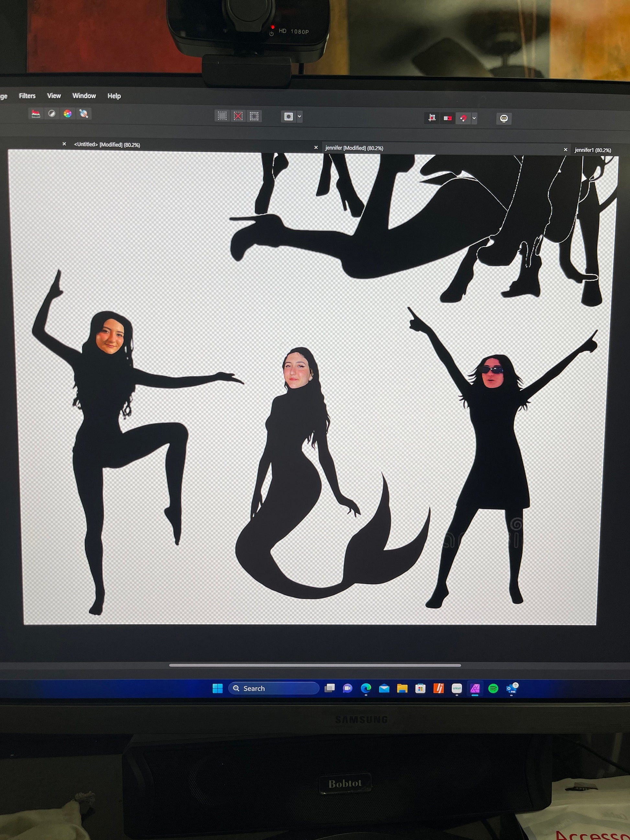Switch to the jennifer1 document tab

click(592, 150)
